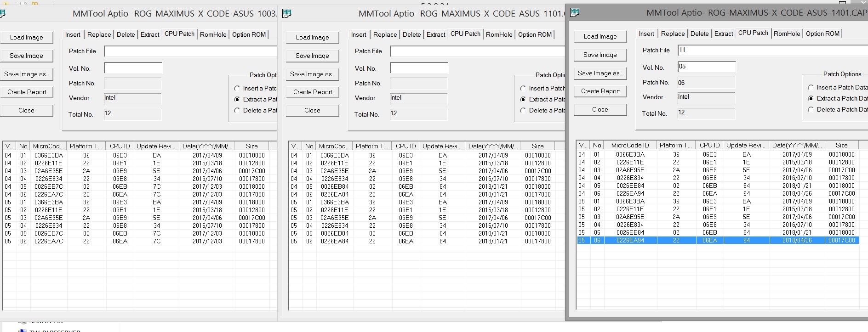Click Load Image in the 1101 window
The width and height of the screenshot is (868, 332).
click(313, 37)
